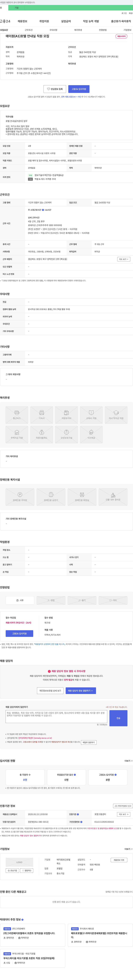Open the 취업지원 main menu
This screenshot has height=980, width=133.
point(44,21)
